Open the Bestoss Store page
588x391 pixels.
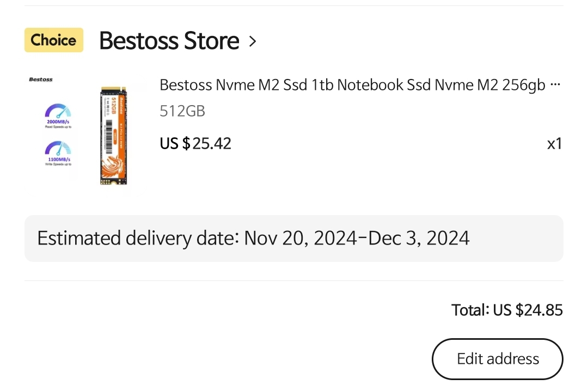tap(169, 40)
